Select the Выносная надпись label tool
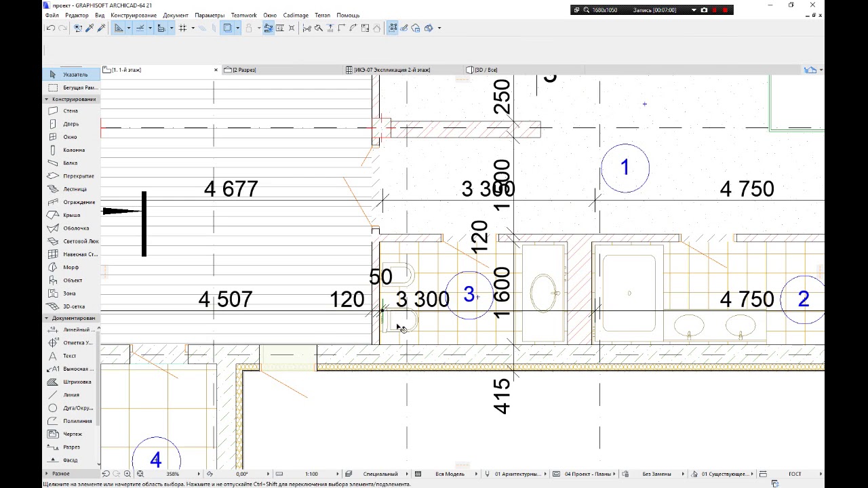Screen dimensions: 868x488 click(71, 369)
